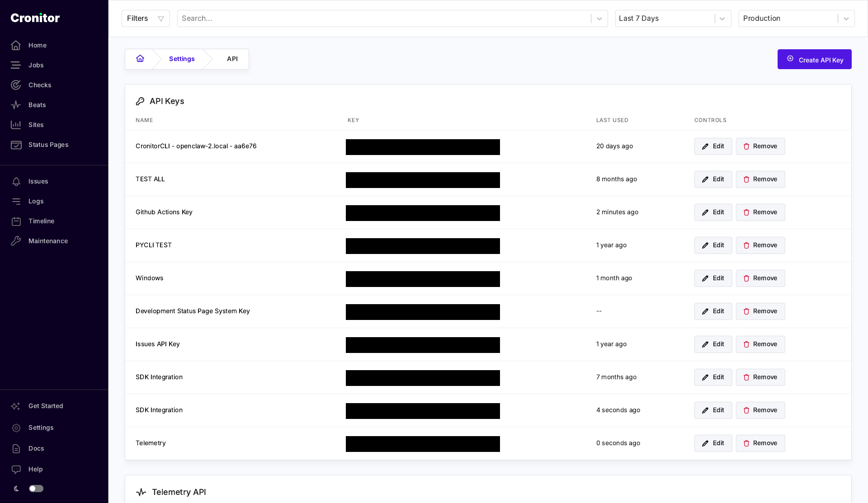Image resolution: width=868 pixels, height=503 pixels.
Task: Click the '20 days ago' value
Action: click(614, 146)
